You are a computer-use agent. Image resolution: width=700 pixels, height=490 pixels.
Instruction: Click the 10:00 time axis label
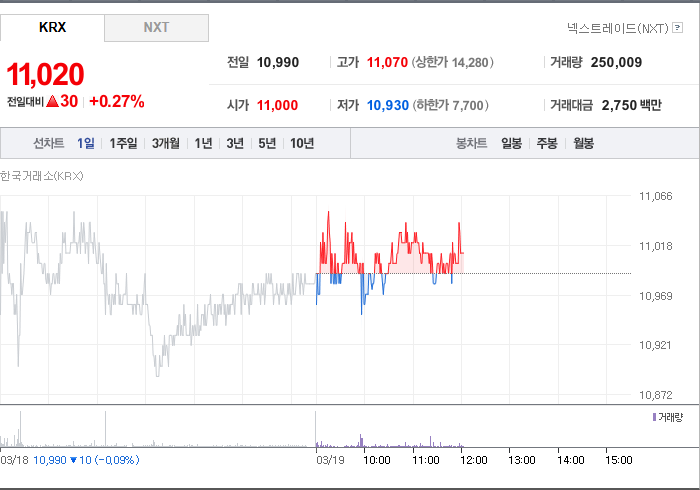[377, 460]
